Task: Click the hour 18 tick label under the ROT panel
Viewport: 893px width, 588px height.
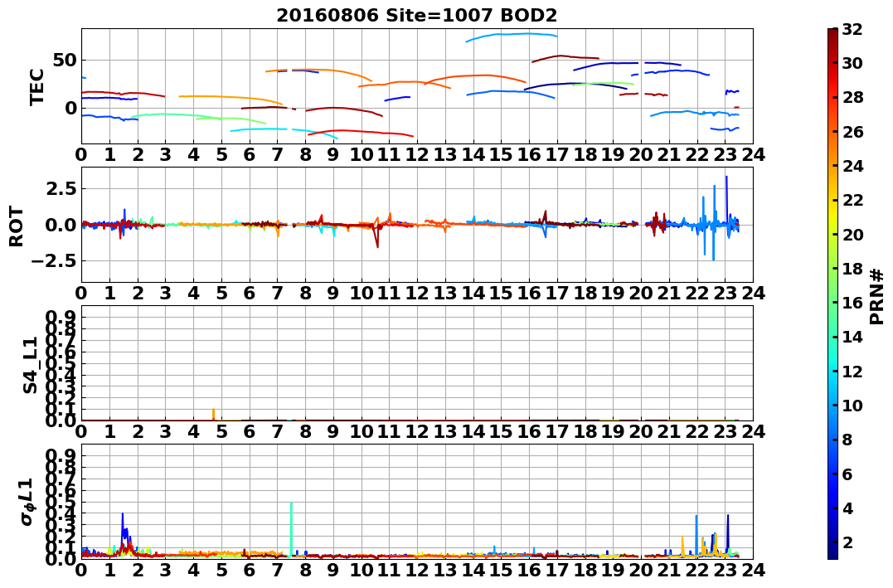Action: pyautogui.click(x=585, y=293)
